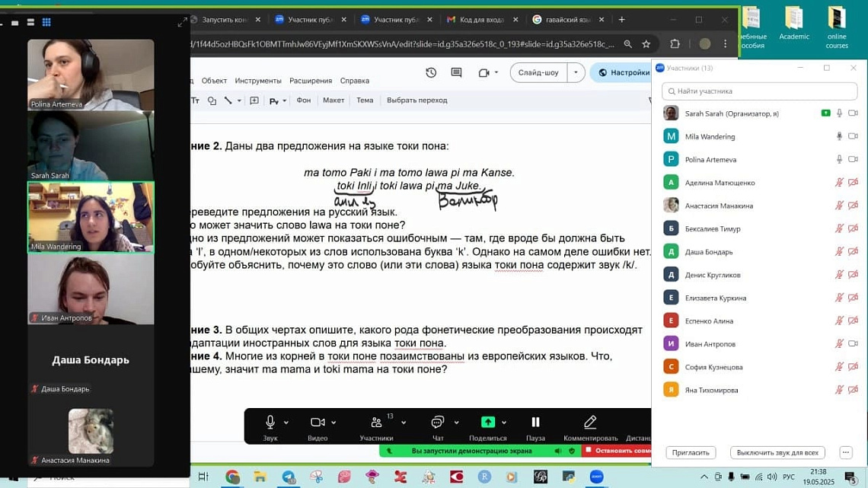Disable Mila Wandering's camera in participants panel
The width and height of the screenshot is (868, 488).
[x=851, y=136]
